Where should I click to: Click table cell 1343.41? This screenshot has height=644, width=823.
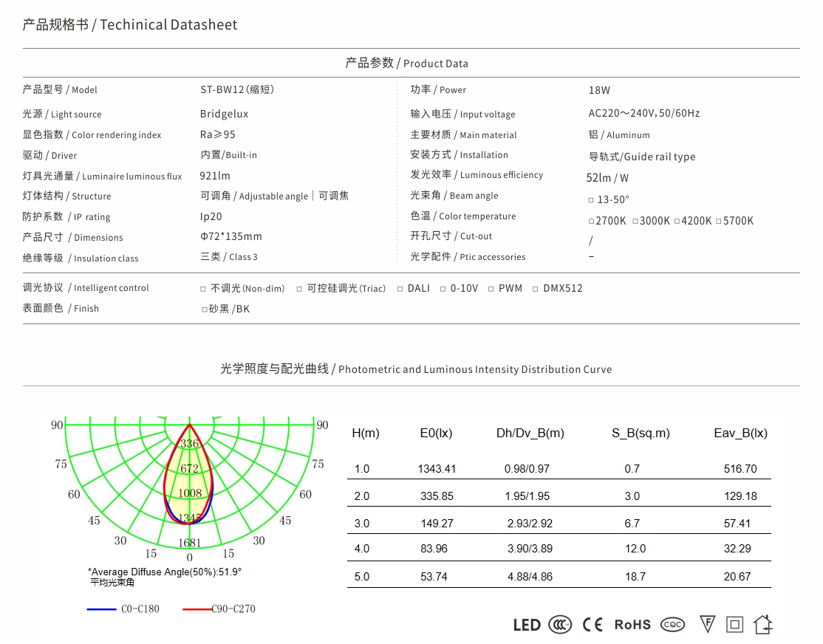(x=437, y=469)
